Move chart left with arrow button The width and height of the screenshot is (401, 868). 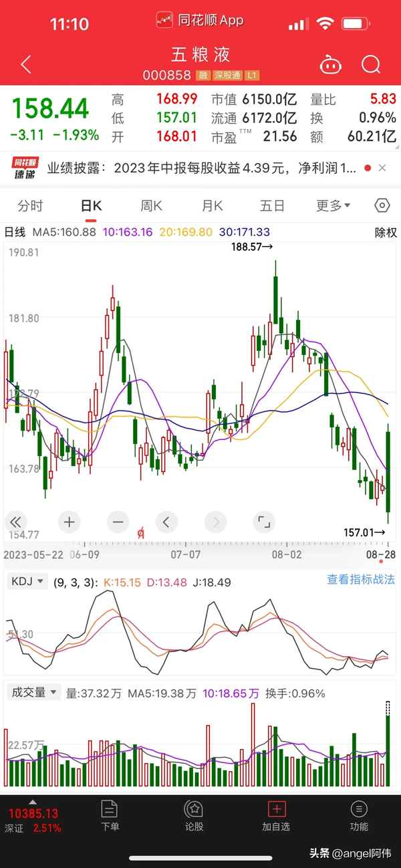(166, 522)
